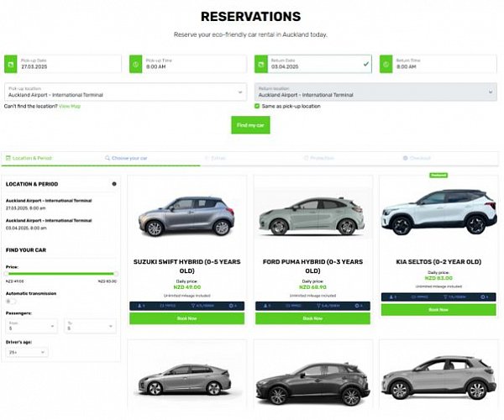Image resolution: width=504 pixels, height=420 pixels.
Task: Open the View Map link
Action: [70, 106]
